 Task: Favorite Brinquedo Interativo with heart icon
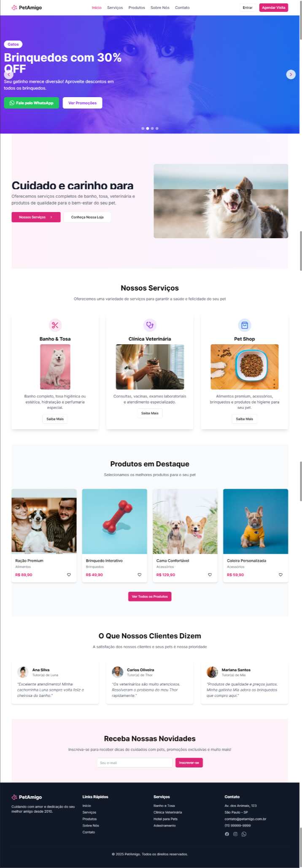(139, 574)
